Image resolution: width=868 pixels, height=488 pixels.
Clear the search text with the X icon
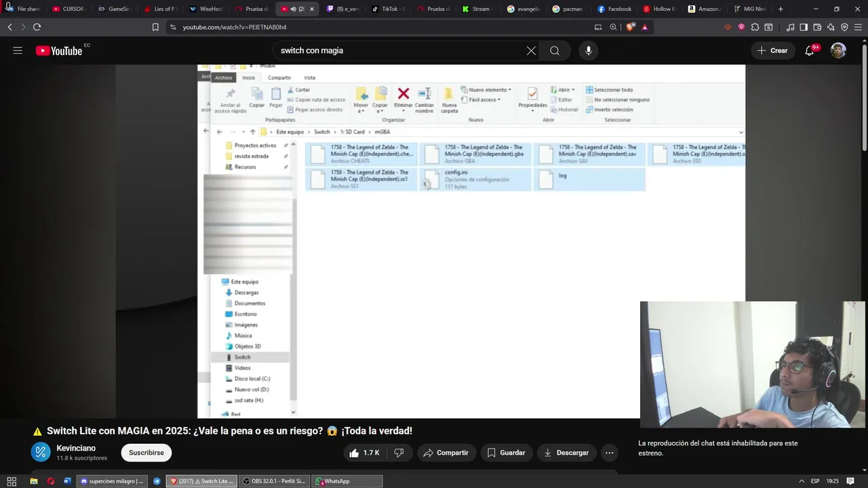point(531,51)
